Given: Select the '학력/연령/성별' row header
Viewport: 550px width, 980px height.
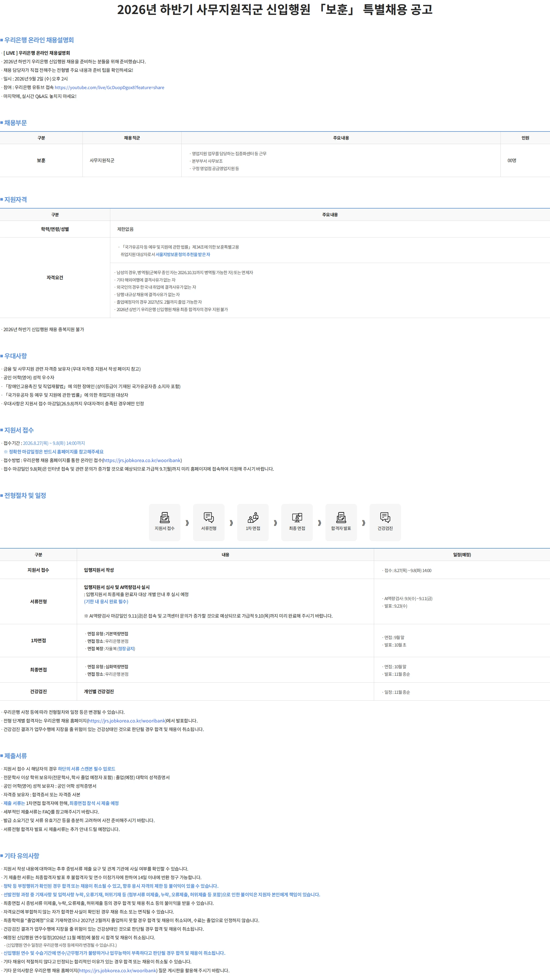Looking at the screenshot, I should (55, 229).
